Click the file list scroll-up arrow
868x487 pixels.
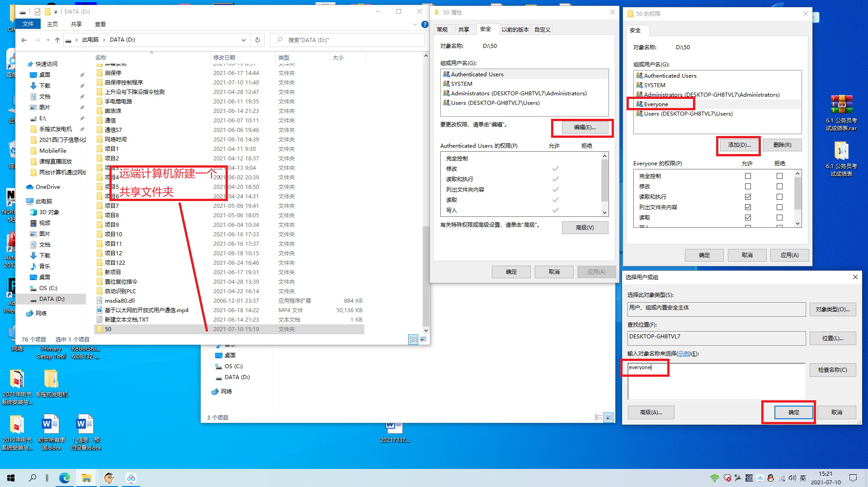(x=426, y=56)
